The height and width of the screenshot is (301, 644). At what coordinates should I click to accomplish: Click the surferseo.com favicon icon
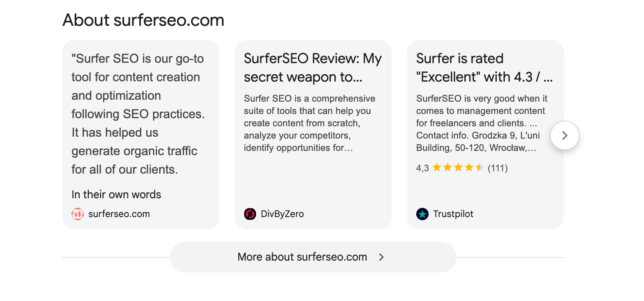(x=78, y=214)
